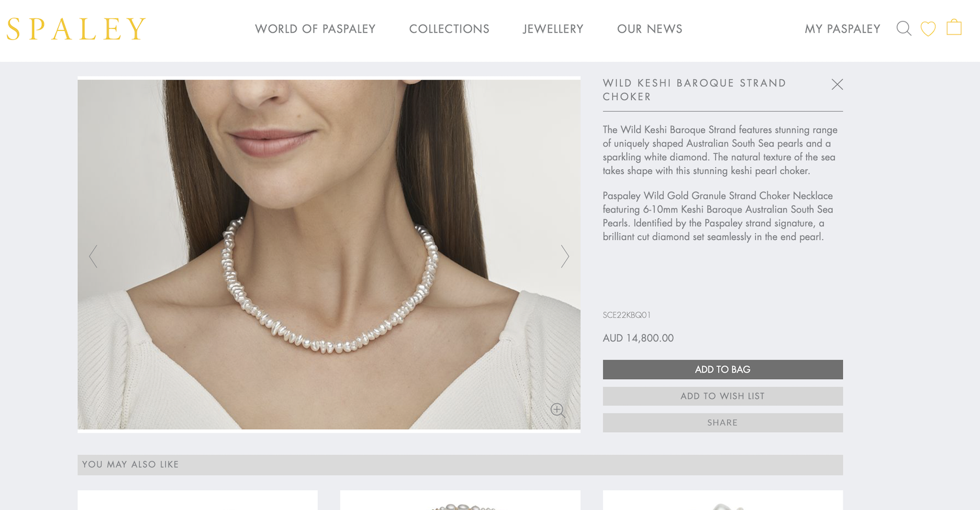Viewport: 980px width, 510px height.
Task: Open World of Paspaley menu
Action: (315, 29)
